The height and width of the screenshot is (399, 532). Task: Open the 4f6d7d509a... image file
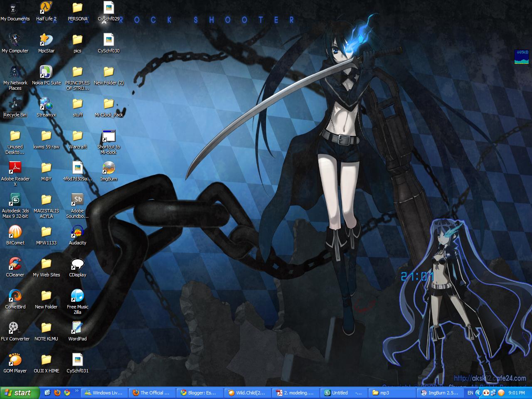pyautogui.click(x=77, y=172)
